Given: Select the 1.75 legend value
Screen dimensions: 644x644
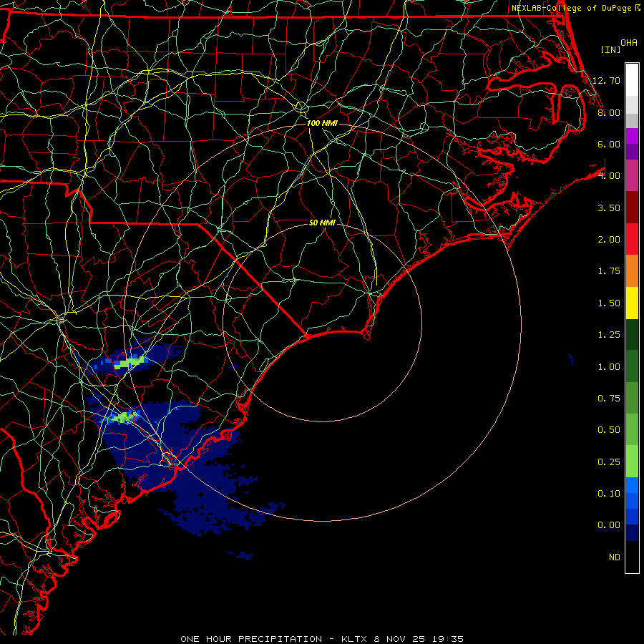Looking at the screenshot, I should [x=609, y=271].
